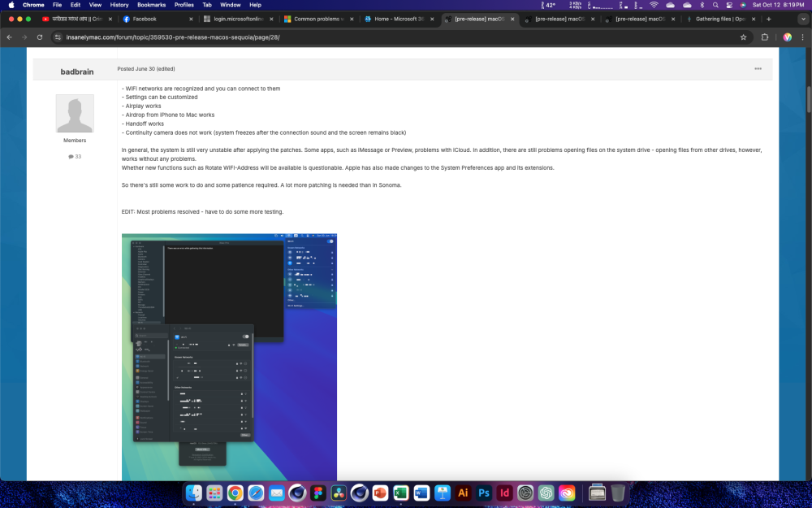Open the Profiles menu
The height and width of the screenshot is (508, 812).
click(184, 5)
